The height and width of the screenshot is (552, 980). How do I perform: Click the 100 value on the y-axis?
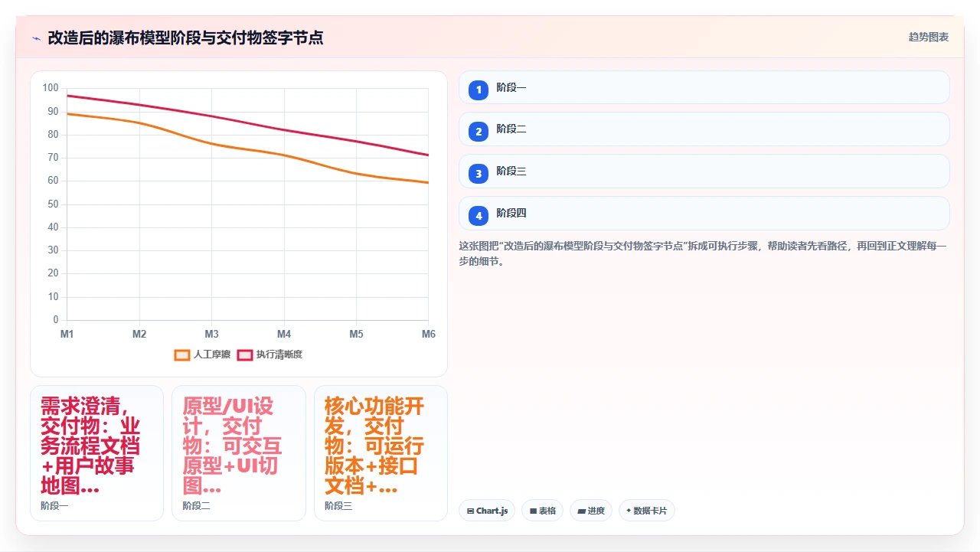(x=51, y=88)
